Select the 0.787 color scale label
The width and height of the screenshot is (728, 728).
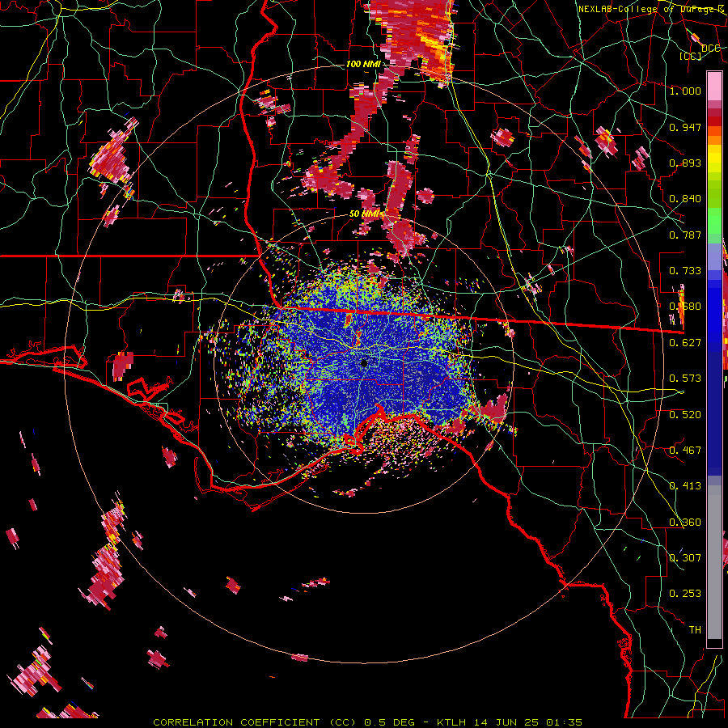tap(685, 235)
